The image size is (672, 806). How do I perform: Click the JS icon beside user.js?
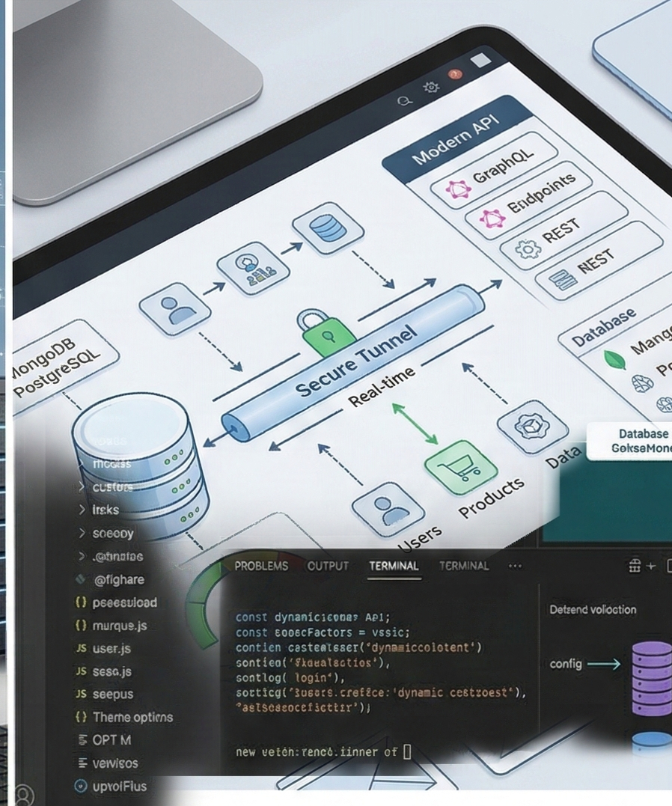tap(82, 648)
